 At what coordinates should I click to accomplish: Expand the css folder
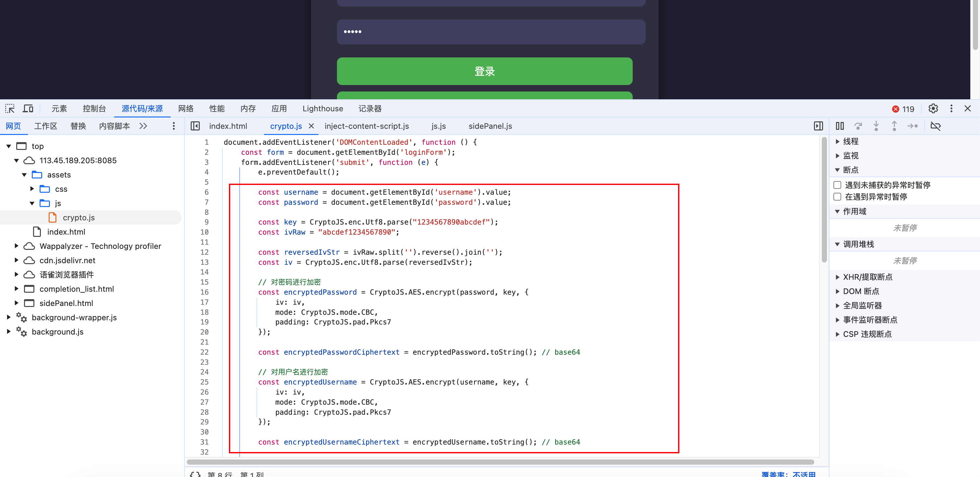point(32,189)
